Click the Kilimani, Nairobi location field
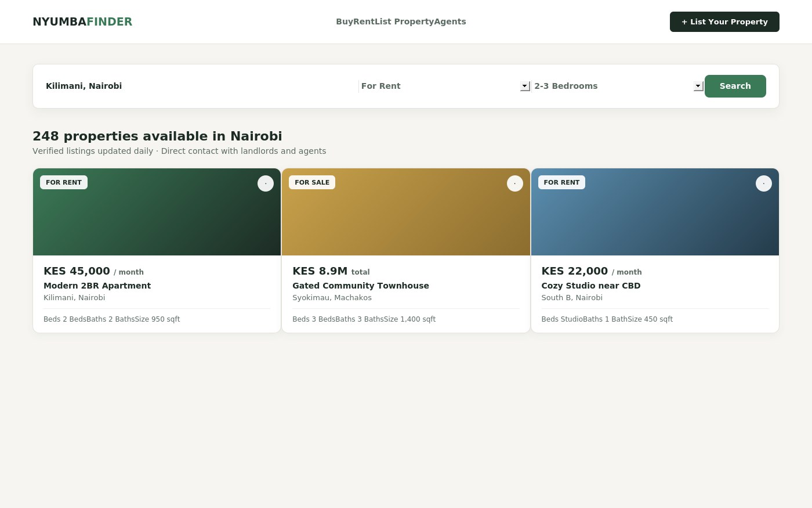This screenshot has height=508, width=812. (201, 86)
